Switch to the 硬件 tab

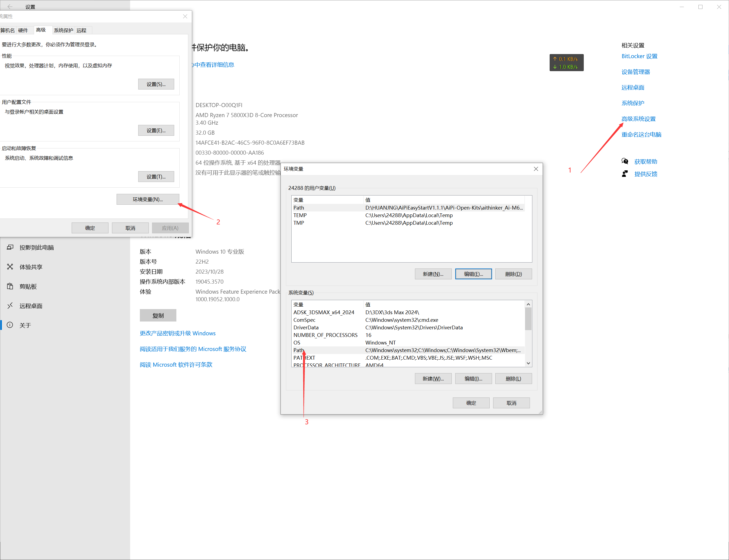coord(23,30)
